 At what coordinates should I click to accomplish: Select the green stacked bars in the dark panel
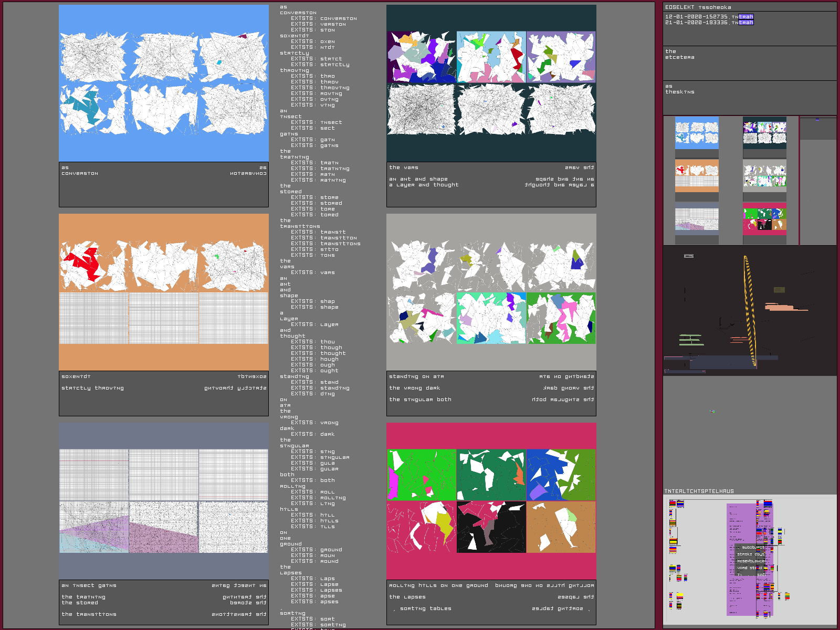click(x=691, y=340)
